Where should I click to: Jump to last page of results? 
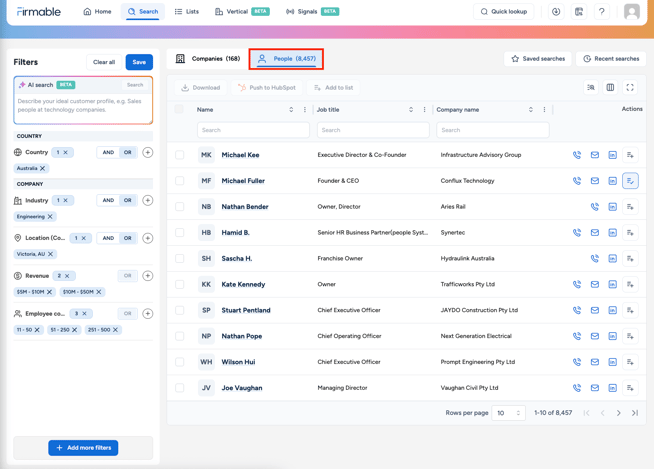[635, 413]
